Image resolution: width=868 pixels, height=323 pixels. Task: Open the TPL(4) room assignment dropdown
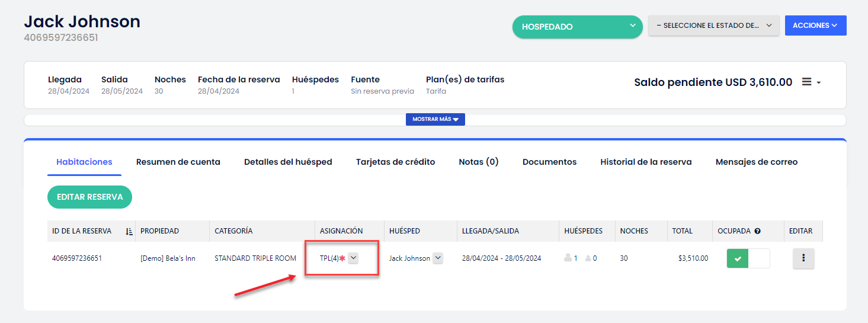click(x=353, y=258)
